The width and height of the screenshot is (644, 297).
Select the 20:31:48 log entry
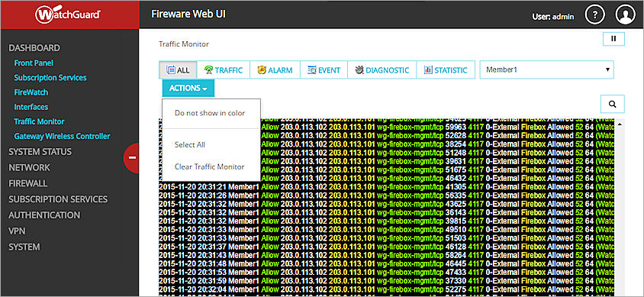(x=387, y=263)
